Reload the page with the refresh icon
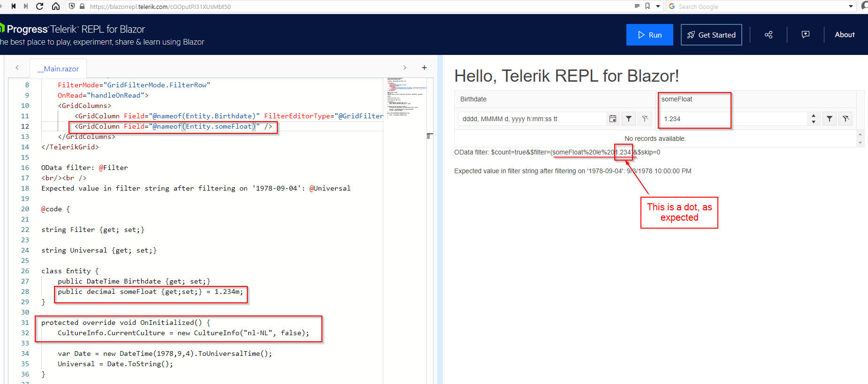Screen dimensions: 868x384 (40, 6)
